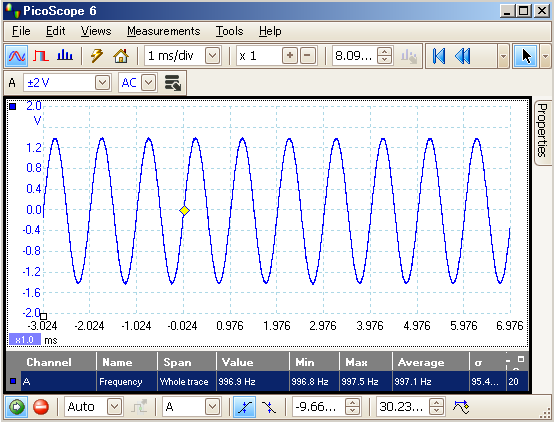Viewport: 554px width, 422px height.
Task: Stop capturing with red button
Action: [x=41, y=407]
